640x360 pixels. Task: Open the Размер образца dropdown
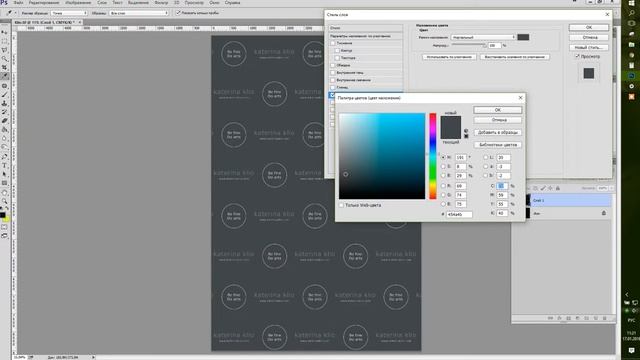point(69,13)
